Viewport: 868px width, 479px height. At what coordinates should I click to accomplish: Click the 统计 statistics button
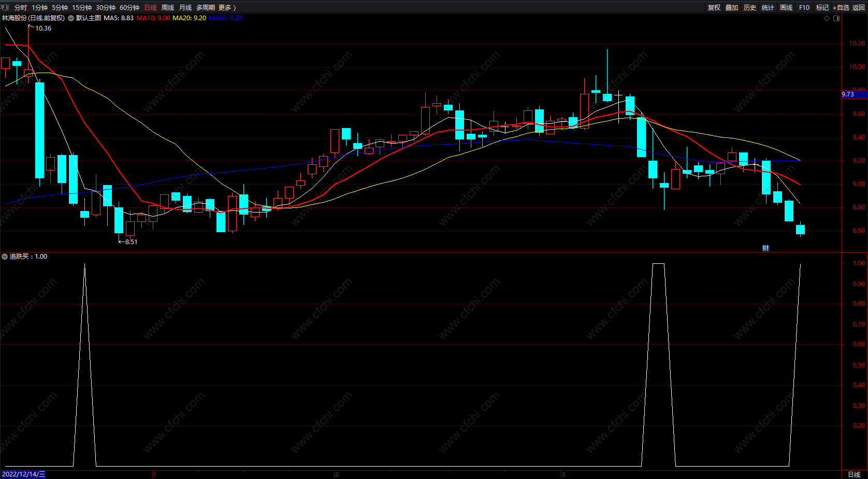pos(768,7)
